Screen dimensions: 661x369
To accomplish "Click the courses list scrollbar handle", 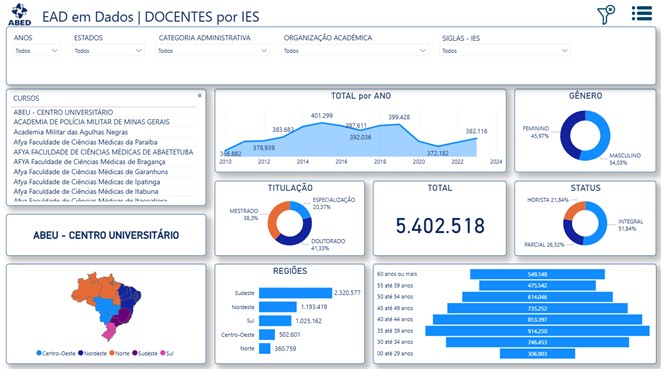I will (199, 96).
